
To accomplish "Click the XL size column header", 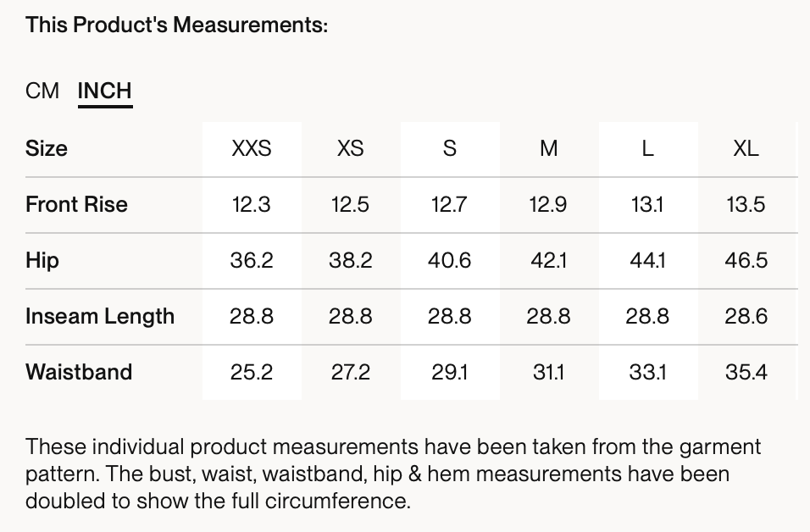I will click(x=746, y=149).
